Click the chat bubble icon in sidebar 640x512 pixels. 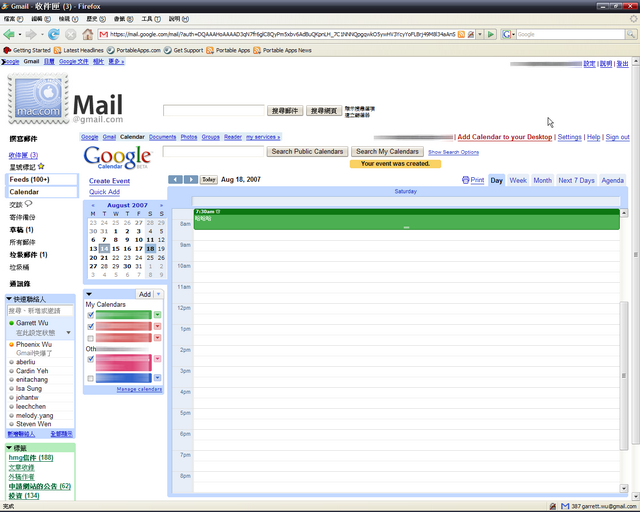point(28,204)
